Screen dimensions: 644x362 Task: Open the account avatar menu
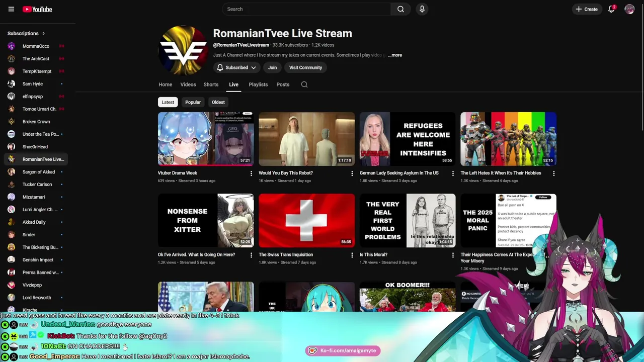[629, 9]
